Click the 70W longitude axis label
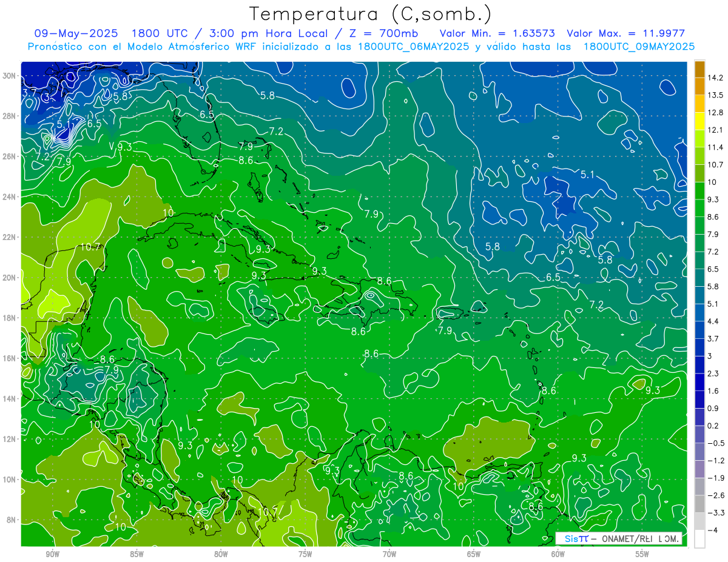Screen dimensions: 728x562 click(389, 554)
